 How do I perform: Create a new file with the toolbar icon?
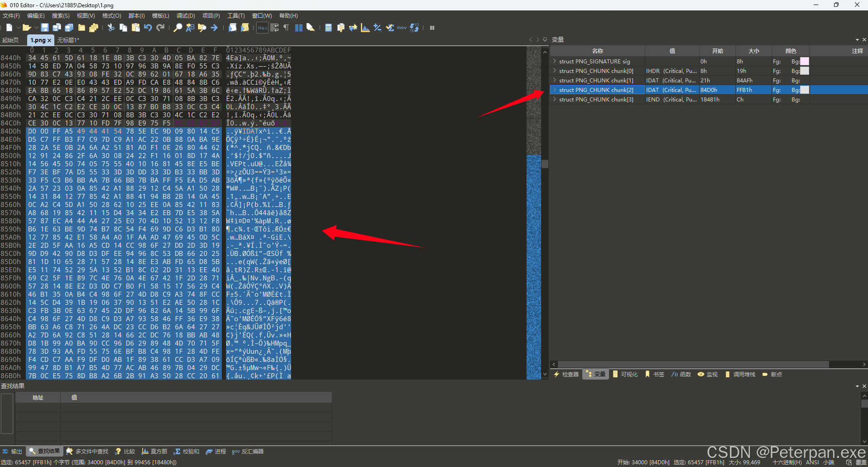pyautogui.click(x=9, y=28)
